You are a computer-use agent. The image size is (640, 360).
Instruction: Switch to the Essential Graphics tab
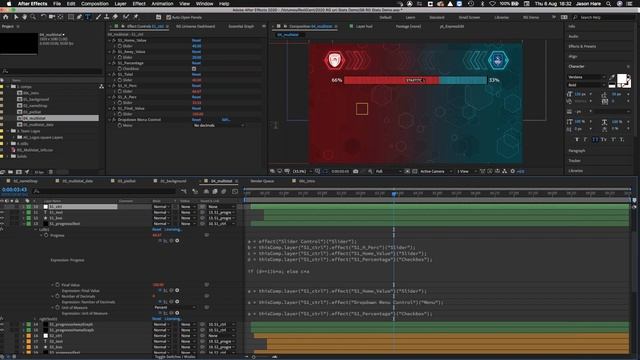click(241, 26)
